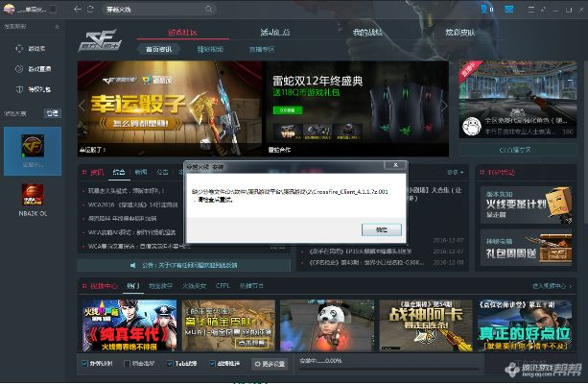This screenshot has height=384, width=588.
Task: Toggle the first checkbox in bottom bar
Action: pos(84,364)
